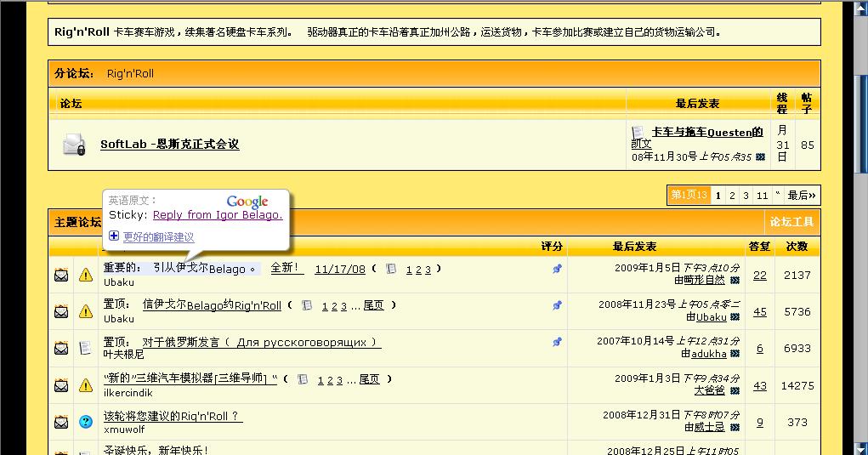This screenshot has height=455, width=868.
Task: Click the vertical scrollbar down arrow
Action: pos(859,447)
